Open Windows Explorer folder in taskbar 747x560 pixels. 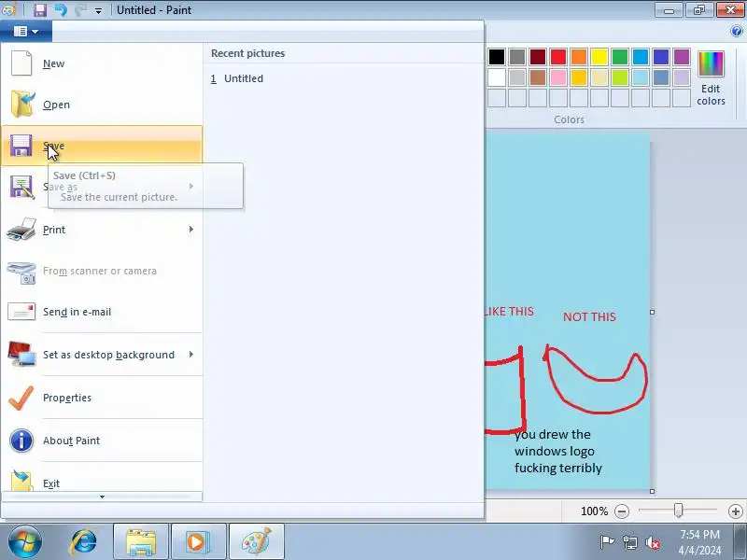tap(141, 542)
